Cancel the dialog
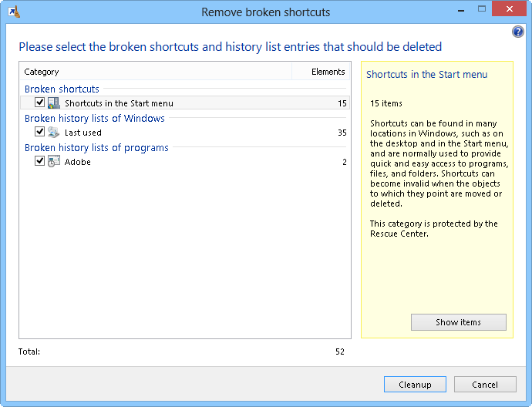This screenshot has height=407, width=532. point(485,385)
